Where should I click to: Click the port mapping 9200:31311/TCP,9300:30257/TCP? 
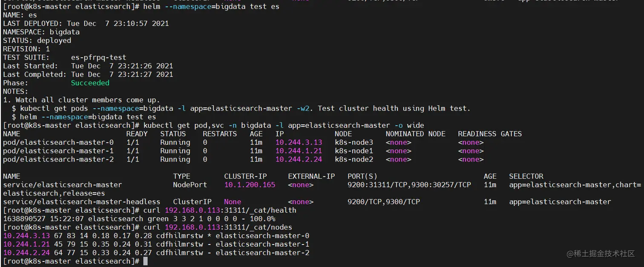pos(409,185)
